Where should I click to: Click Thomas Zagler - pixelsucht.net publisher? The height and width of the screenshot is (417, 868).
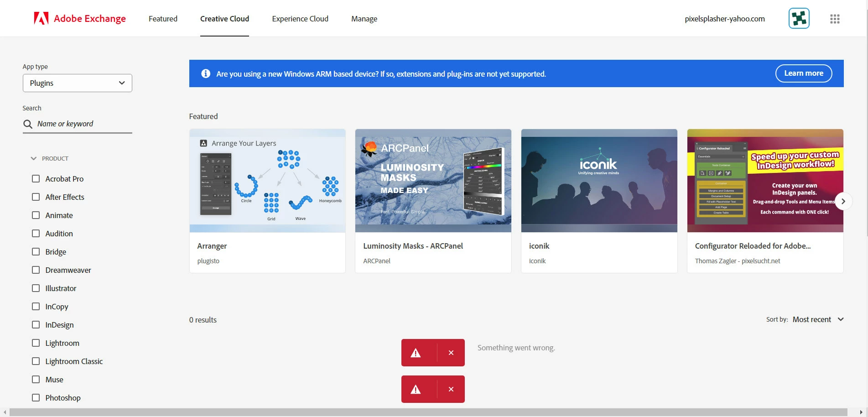[x=738, y=261]
